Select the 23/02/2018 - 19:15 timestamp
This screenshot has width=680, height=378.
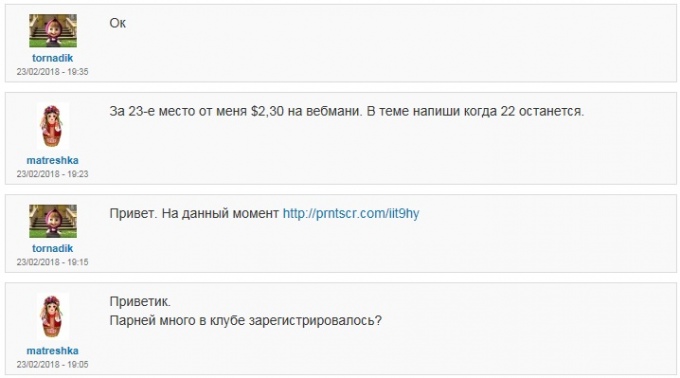point(52,262)
